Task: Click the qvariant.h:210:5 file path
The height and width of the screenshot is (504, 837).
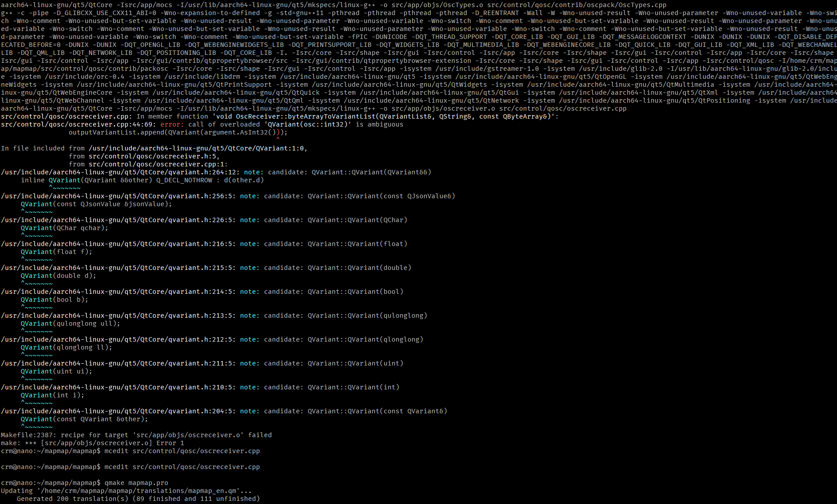Action: 118,387
